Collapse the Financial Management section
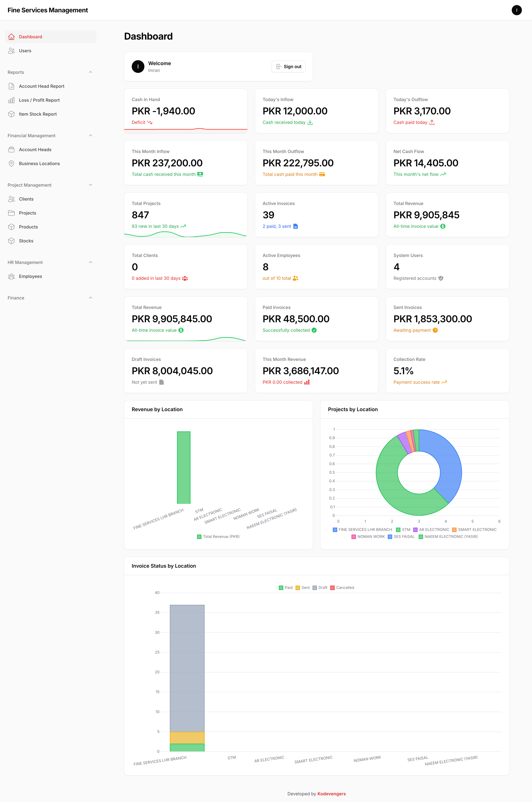The height and width of the screenshot is (802, 532). tap(91, 136)
